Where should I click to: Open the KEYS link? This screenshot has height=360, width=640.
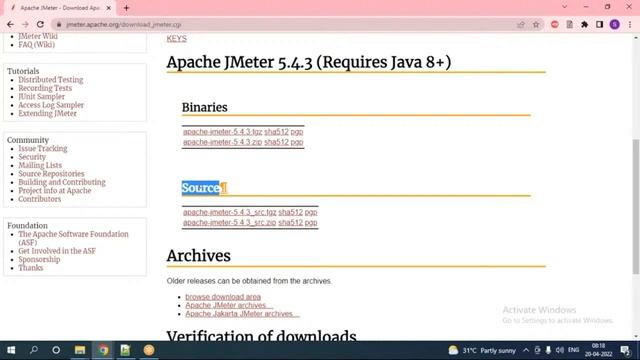[x=176, y=39]
